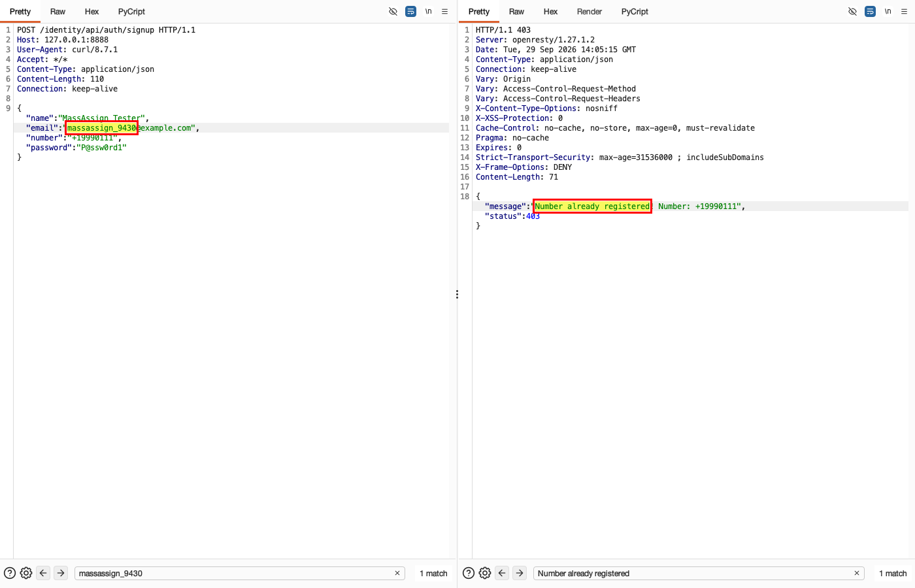Open search settings gear in response pane
Viewport: 915px width, 588px height.
coord(485,573)
